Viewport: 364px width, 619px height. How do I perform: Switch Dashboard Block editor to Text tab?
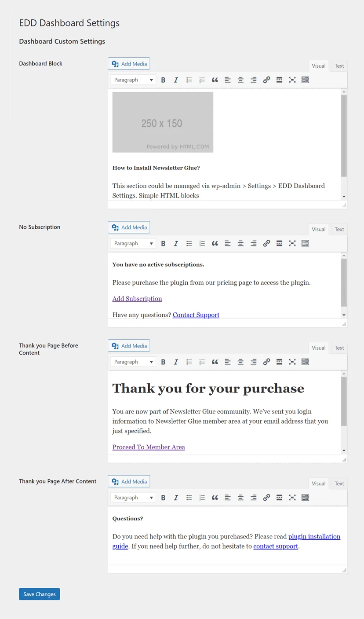click(x=339, y=66)
